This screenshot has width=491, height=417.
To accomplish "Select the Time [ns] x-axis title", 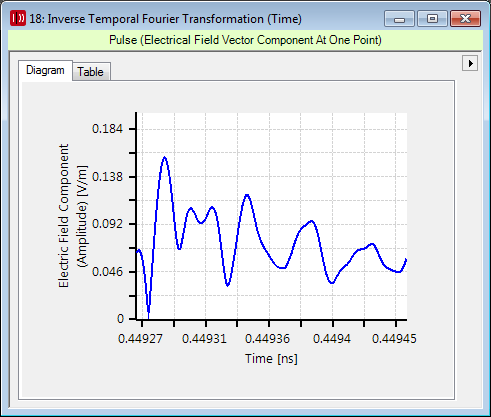I will 271,359.
